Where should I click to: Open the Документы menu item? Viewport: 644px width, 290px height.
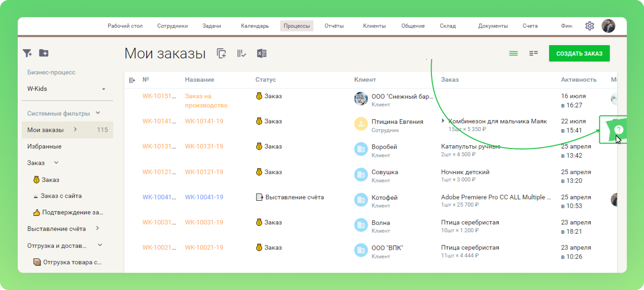(x=493, y=26)
